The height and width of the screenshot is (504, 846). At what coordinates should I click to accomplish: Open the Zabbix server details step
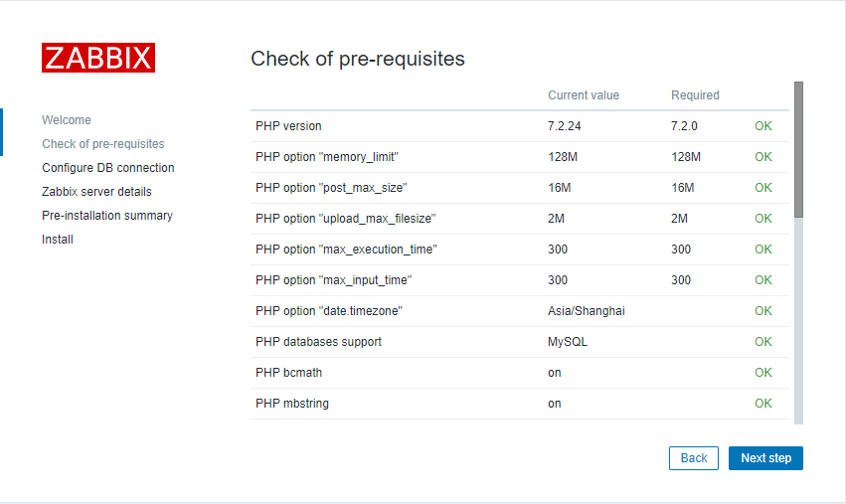96,192
